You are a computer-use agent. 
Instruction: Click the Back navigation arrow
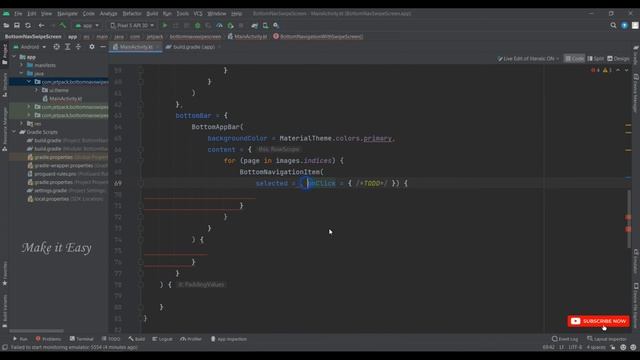click(41, 25)
